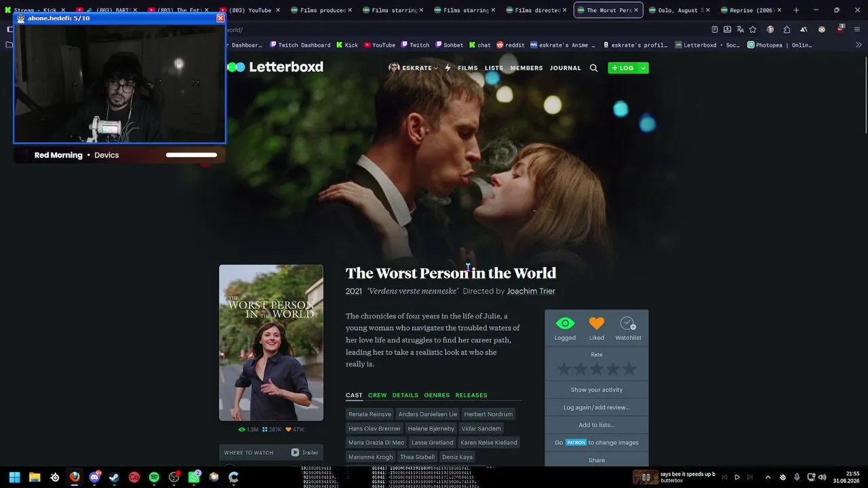Open the browser reader view icon
Viewport: 868px width, 488px height.
pyautogui.click(x=715, y=30)
